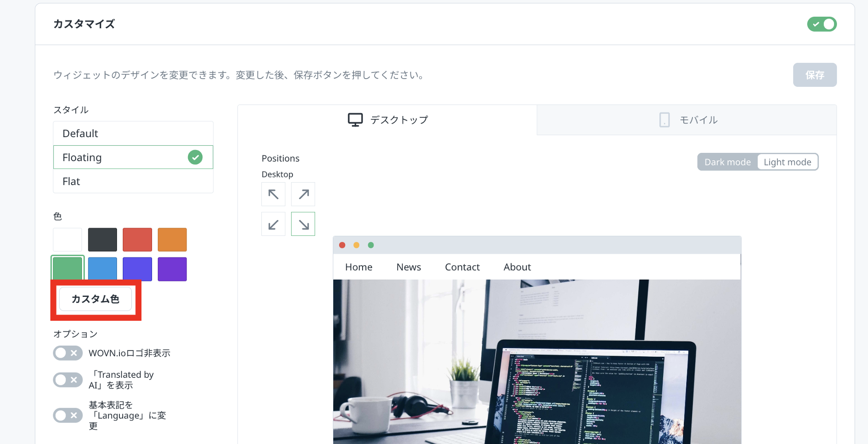Pick the purple color swatch
Image resolution: width=868 pixels, height=444 pixels.
coord(172,269)
